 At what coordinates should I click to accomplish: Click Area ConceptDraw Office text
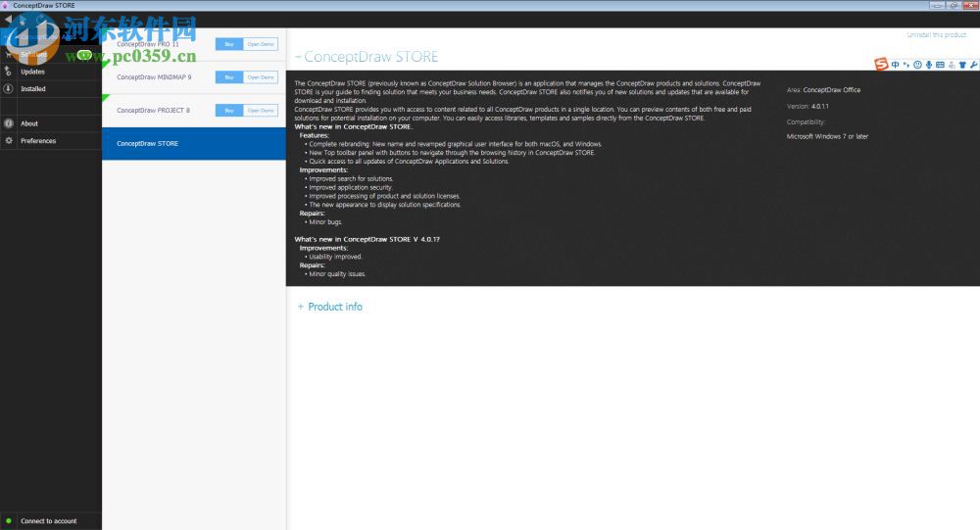pos(824,90)
